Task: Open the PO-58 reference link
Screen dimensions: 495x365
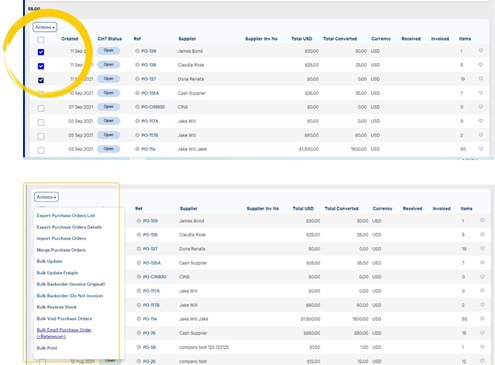Action: 149,347
